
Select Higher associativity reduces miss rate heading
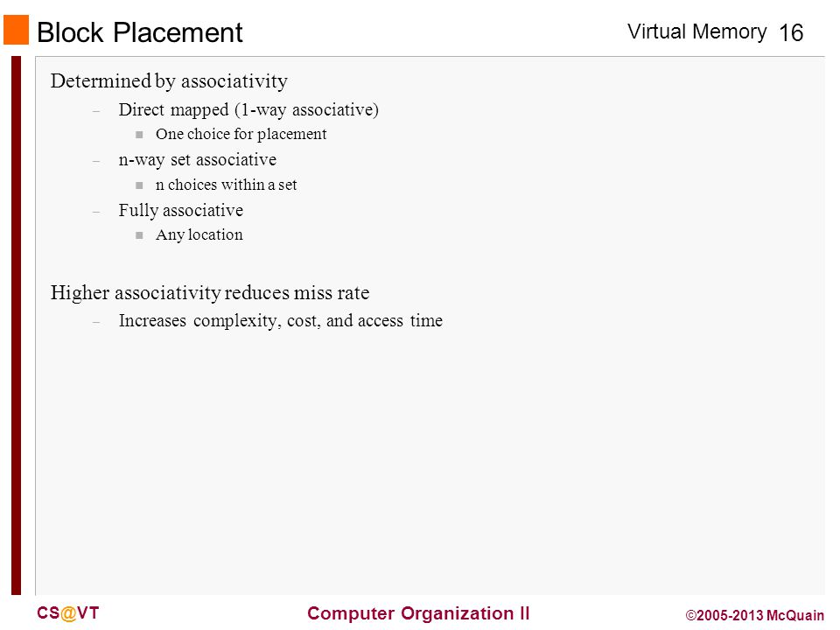(210, 293)
